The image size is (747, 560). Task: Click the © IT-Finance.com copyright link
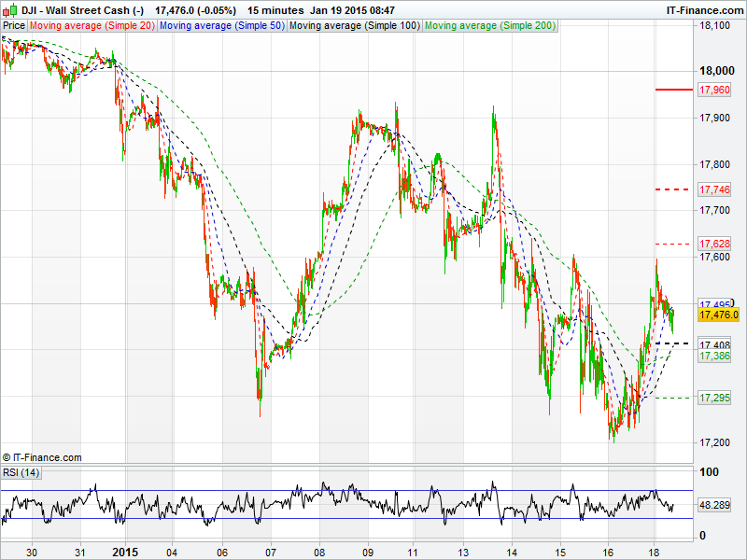click(x=42, y=457)
